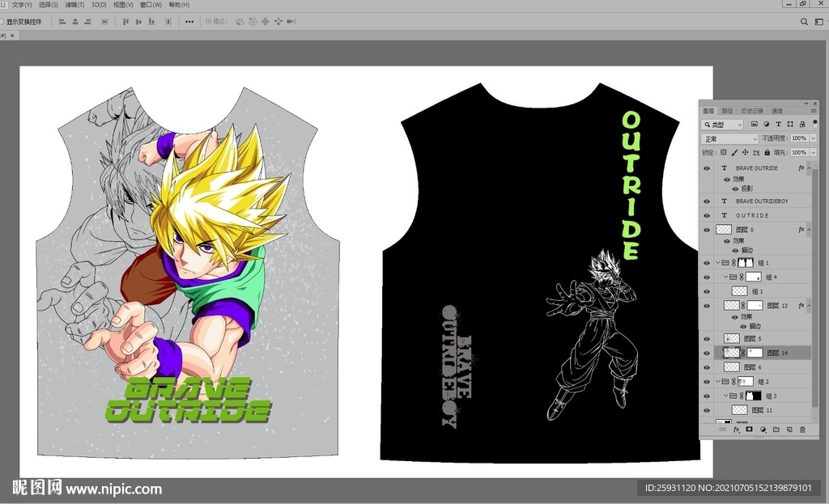Click the align left edges icon
This screenshot has width=829, height=504.
[x=62, y=22]
